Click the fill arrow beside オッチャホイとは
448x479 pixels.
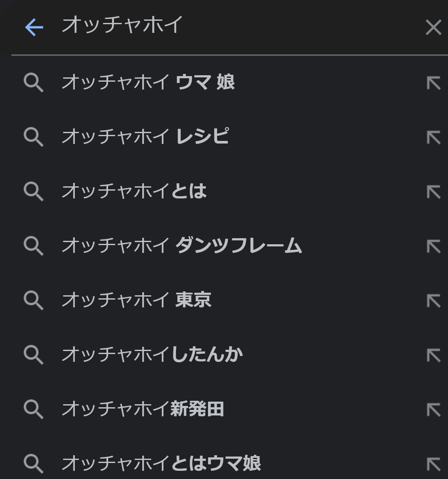coord(433,192)
